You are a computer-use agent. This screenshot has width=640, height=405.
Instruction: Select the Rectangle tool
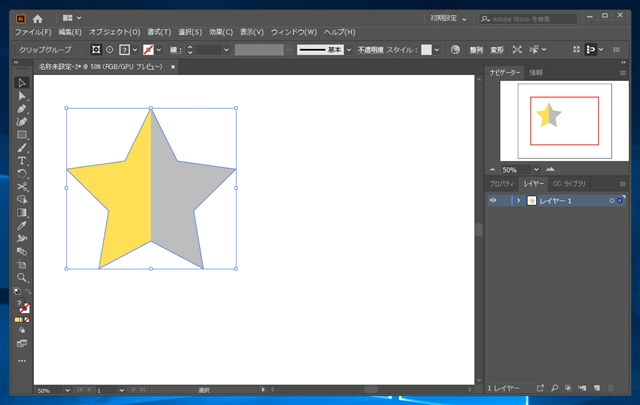[x=22, y=135]
